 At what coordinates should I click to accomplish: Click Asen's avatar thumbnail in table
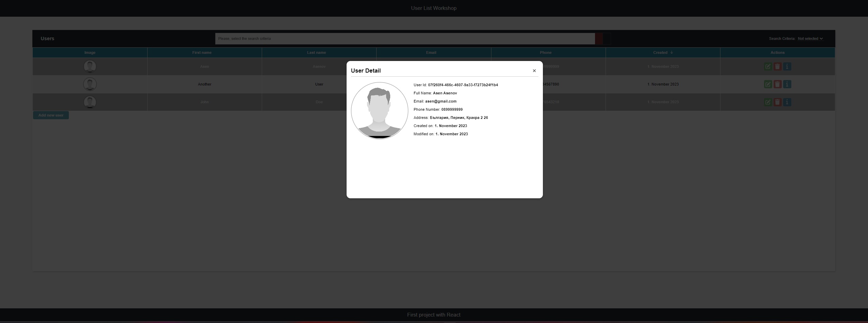tap(90, 66)
